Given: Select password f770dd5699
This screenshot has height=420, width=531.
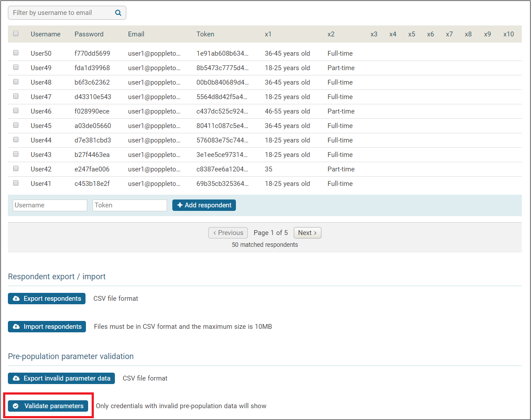Looking at the screenshot, I should (92, 53).
